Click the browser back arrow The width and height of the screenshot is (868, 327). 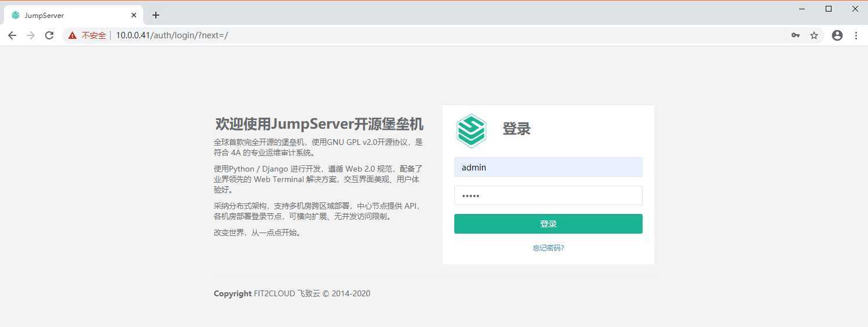pyautogui.click(x=12, y=35)
